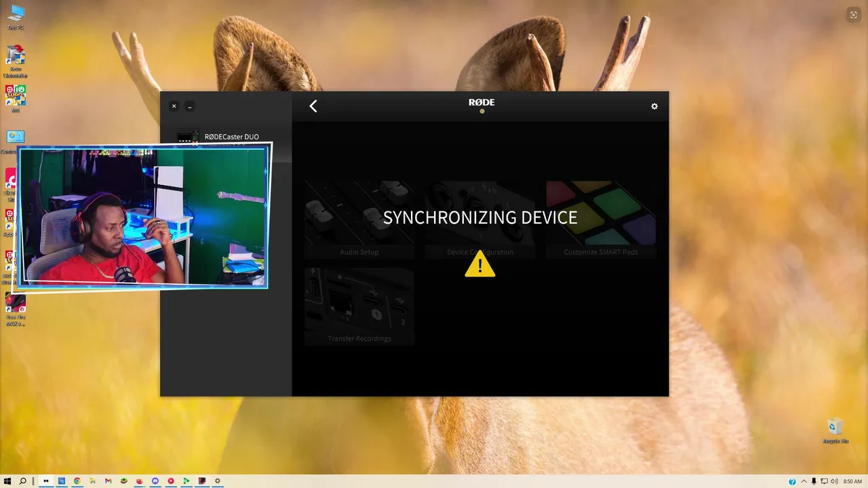Select the RØDECaster DUO device entry
The image size is (868, 488).
tap(226, 137)
